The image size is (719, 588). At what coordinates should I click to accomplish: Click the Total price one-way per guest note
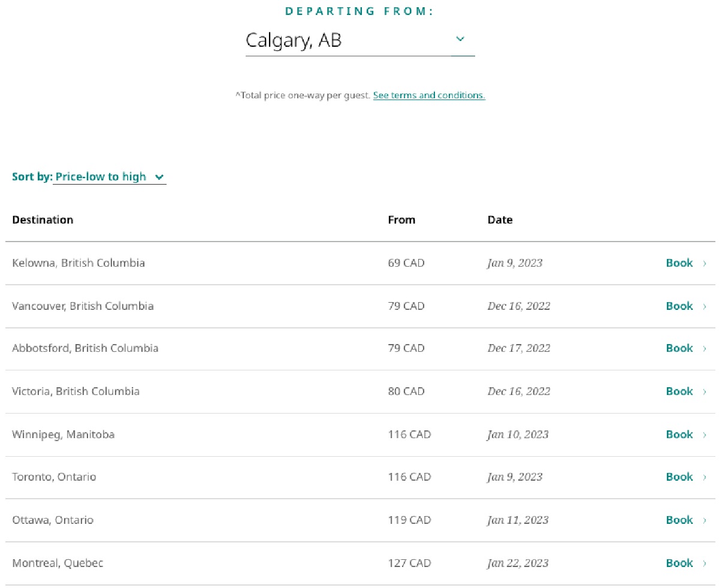tap(303, 95)
